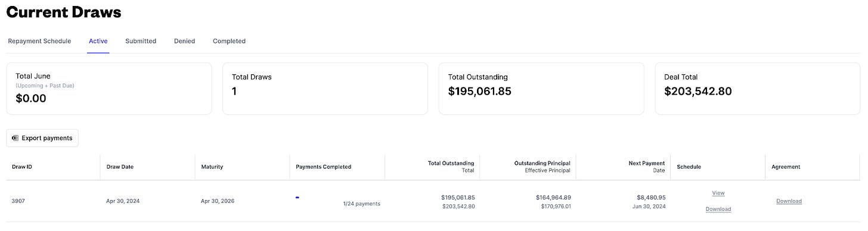Download the agreement for draw 3907
This screenshot has width=868, height=231.
pos(789,201)
